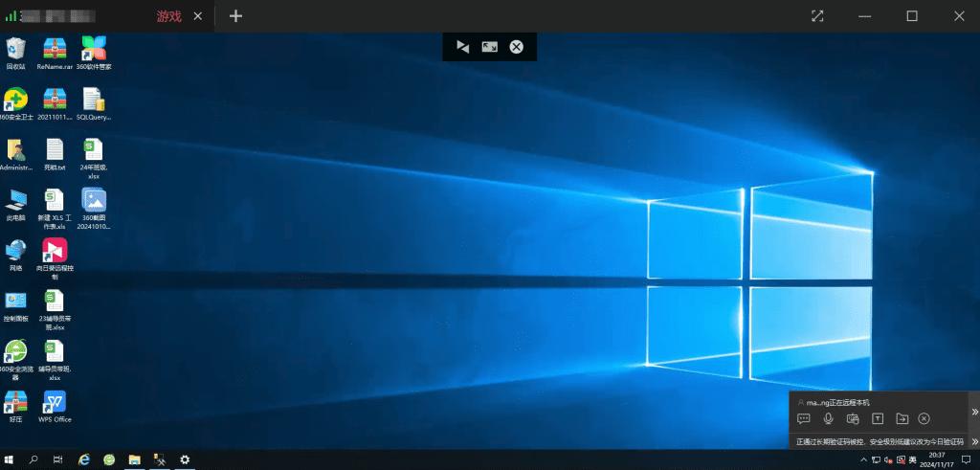This screenshot has height=470, width=980.
Task: Launch Internet Explorer from taskbar
Action: 84,460
